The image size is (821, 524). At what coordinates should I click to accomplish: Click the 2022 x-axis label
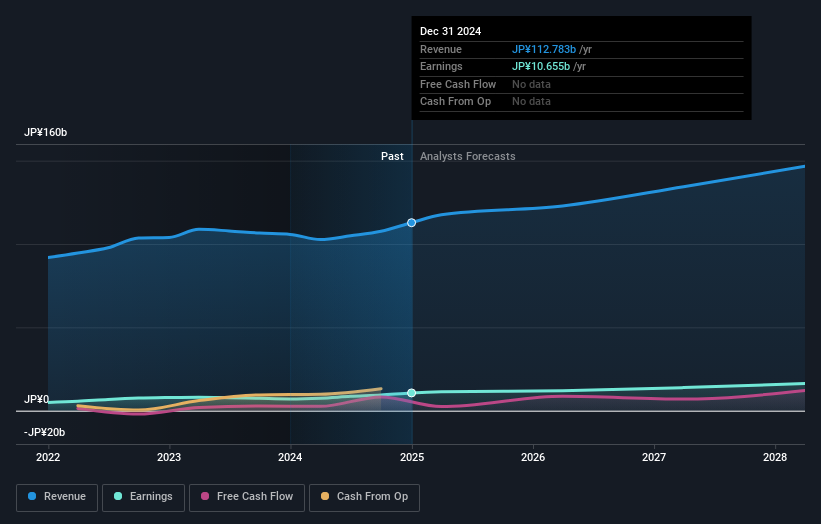[48, 457]
